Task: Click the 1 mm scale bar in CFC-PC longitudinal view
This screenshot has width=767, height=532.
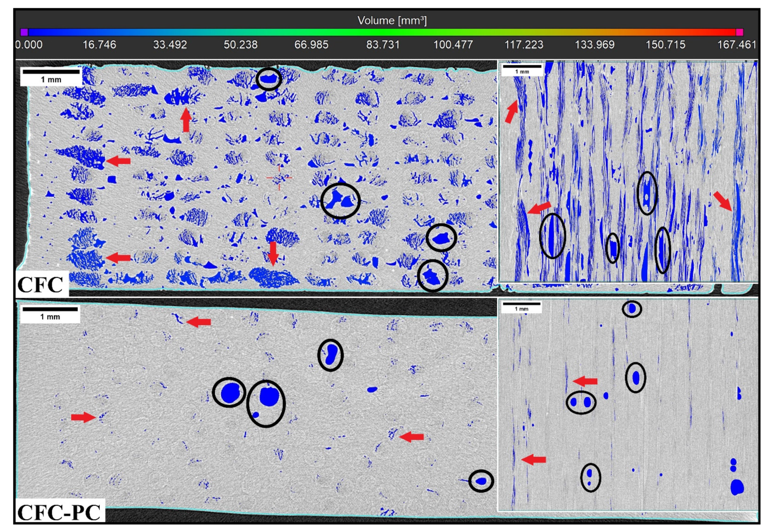Action: click(521, 306)
